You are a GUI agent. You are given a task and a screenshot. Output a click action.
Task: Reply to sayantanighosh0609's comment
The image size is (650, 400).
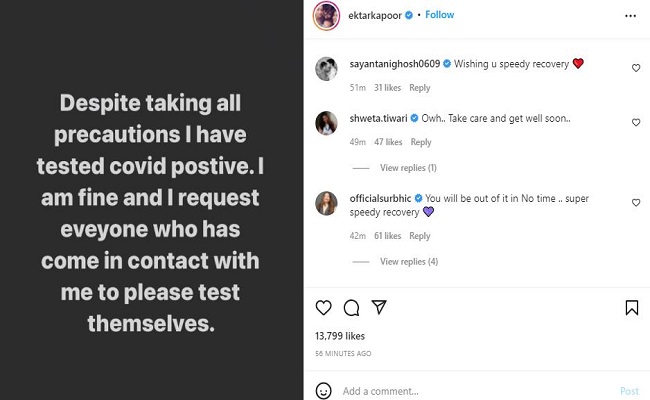[x=420, y=88]
